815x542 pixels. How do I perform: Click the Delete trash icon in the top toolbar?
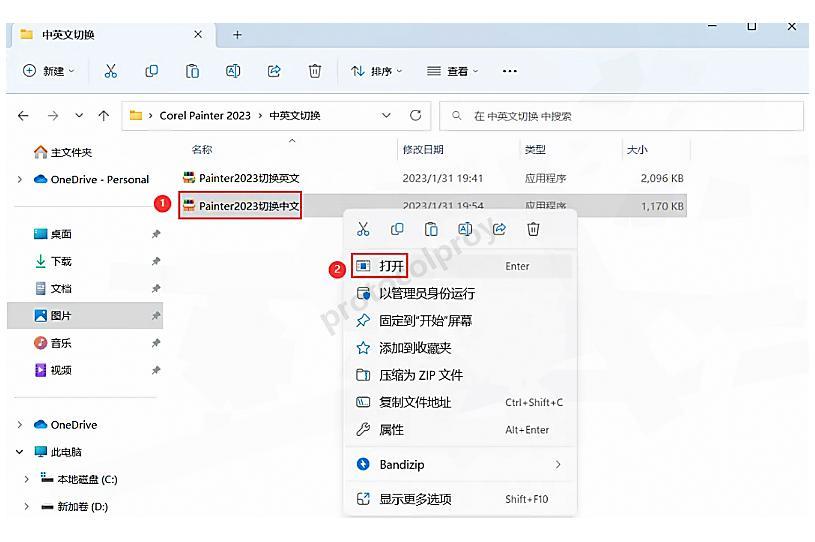pos(314,71)
